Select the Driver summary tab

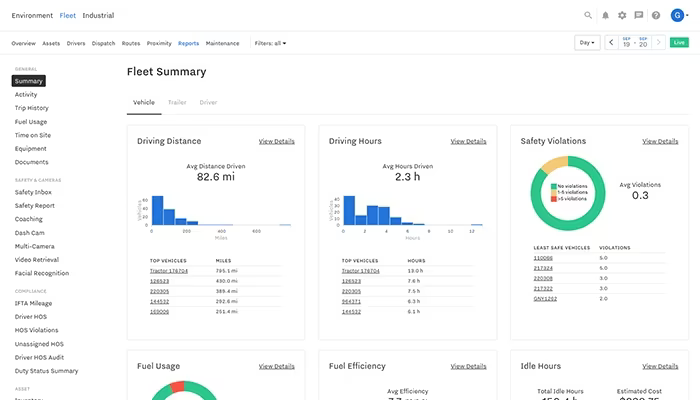pos(208,102)
